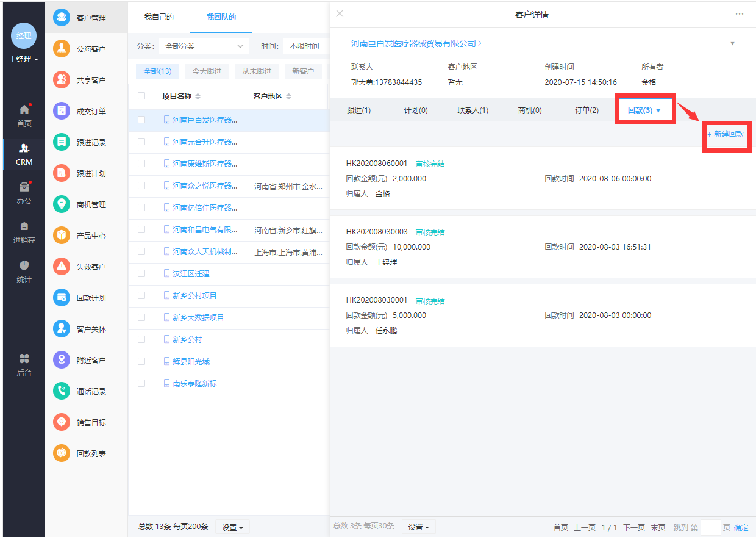Image resolution: width=756 pixels, height=537 pixels.
Task: Close the 客户详情 panel with X
Action: (340, 13)
